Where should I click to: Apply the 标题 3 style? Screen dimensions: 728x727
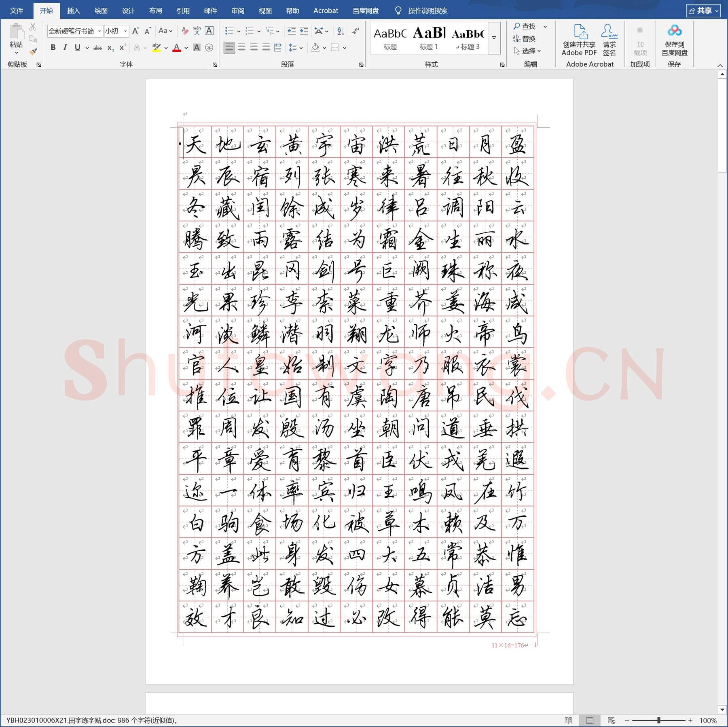[x=468, y=38]
